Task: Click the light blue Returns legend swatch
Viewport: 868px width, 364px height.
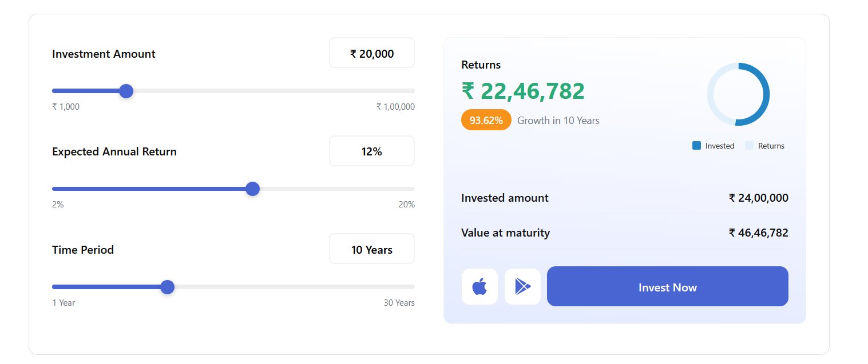Action: (749, 145)
